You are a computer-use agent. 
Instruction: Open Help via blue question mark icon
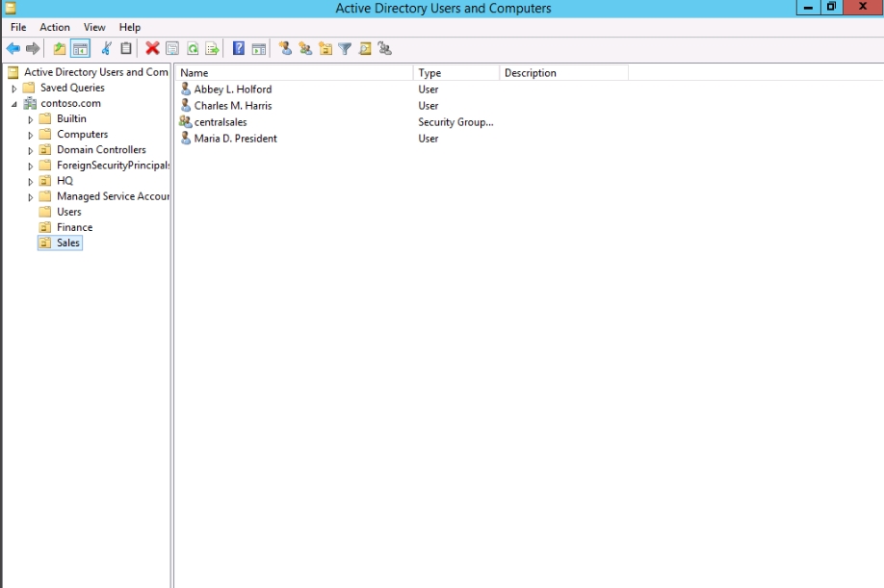pyautogui.click(x=238, y=48)
